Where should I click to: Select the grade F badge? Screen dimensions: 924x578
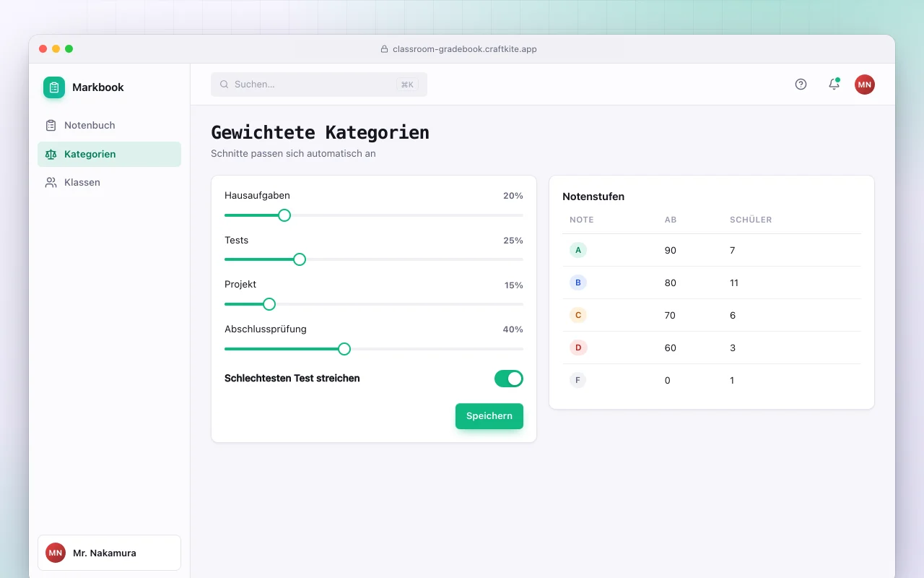click(x=578, y=380)
